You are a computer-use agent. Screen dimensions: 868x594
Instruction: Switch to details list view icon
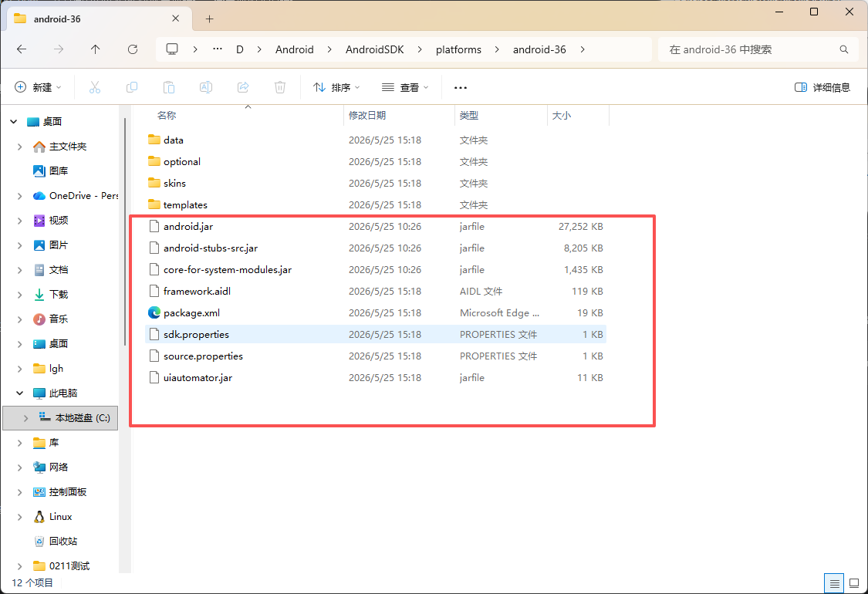(x=834, y=583)
